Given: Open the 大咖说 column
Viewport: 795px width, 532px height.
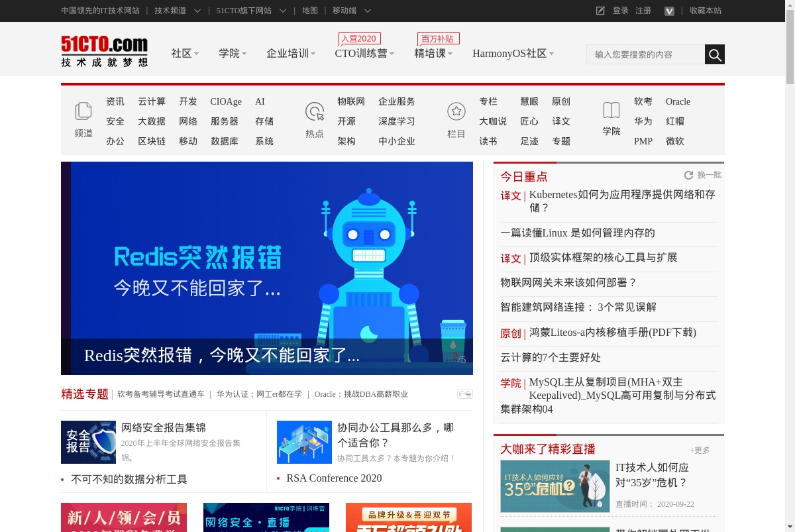Looking at the screenshot, I should pos(493,121).
